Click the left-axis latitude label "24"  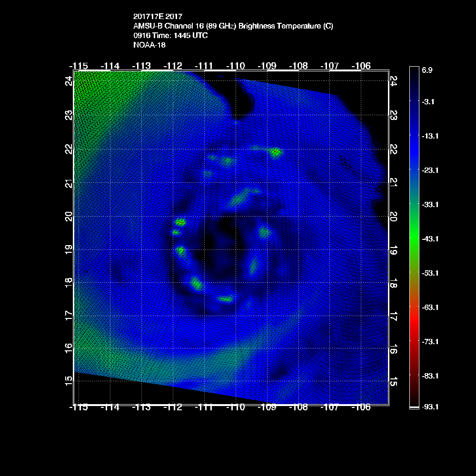(69, 81)
